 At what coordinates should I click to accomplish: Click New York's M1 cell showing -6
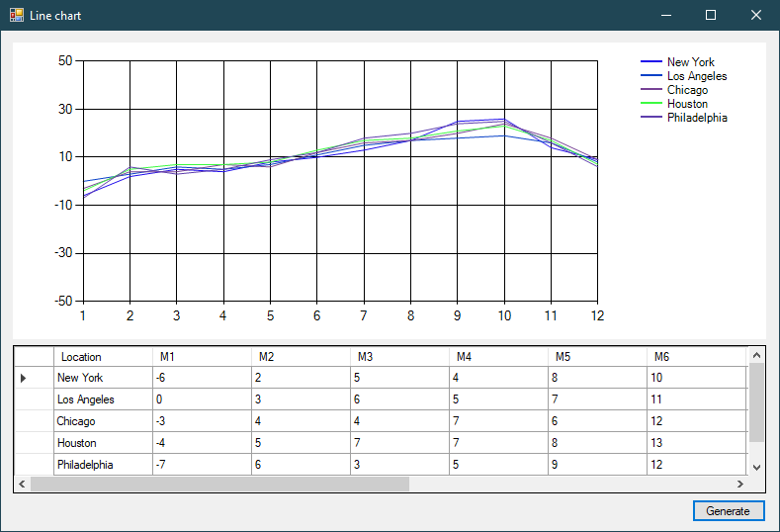tap(202, 378)
